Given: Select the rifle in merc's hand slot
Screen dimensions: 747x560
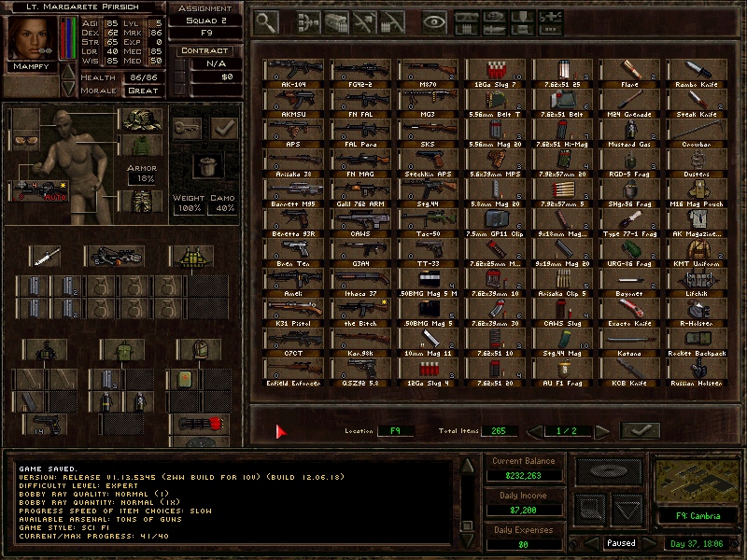Looking at the screenshot, I should (x=40, y=191).
